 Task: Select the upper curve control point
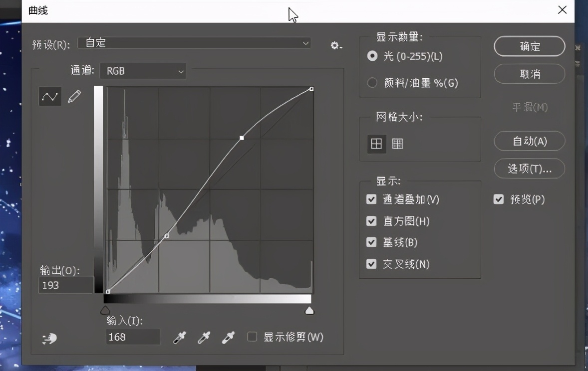242,138
